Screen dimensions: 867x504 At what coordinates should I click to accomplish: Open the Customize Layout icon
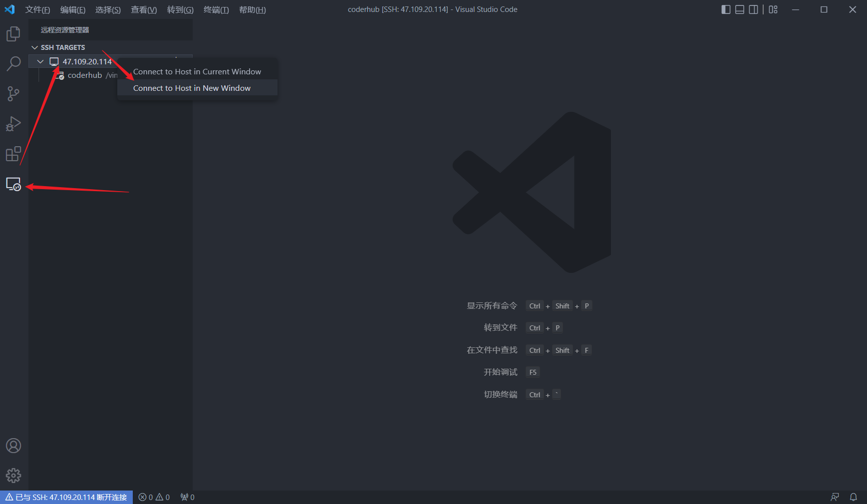pos(773,9)
